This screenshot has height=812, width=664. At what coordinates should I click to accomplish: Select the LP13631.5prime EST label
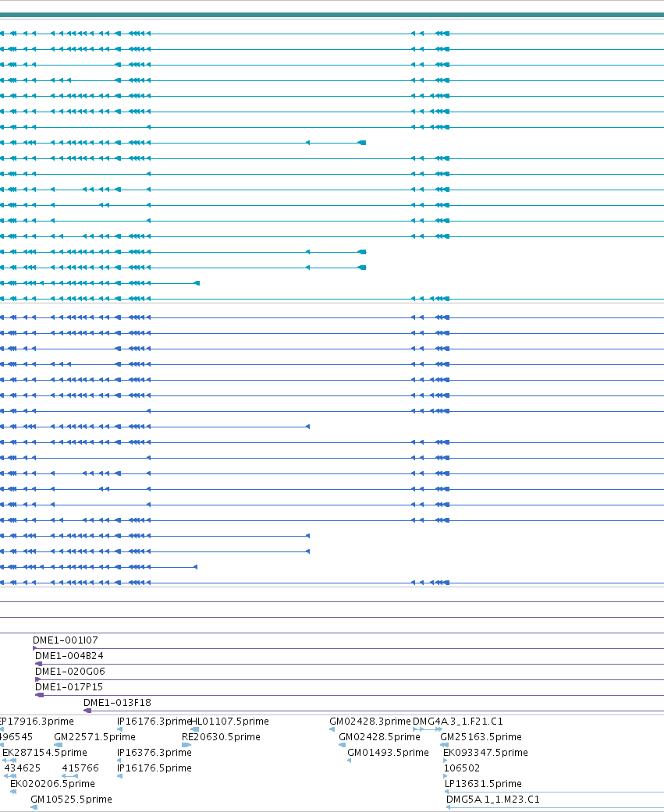click(x=483, y=783)
